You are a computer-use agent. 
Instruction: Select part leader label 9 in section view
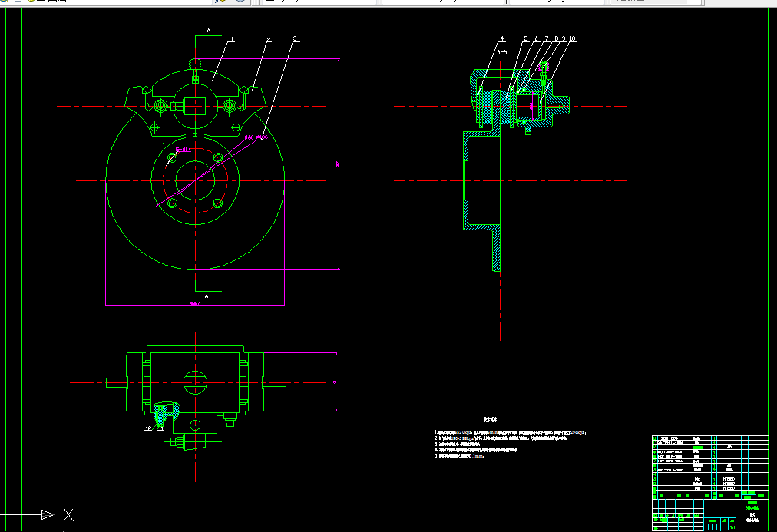564,38
